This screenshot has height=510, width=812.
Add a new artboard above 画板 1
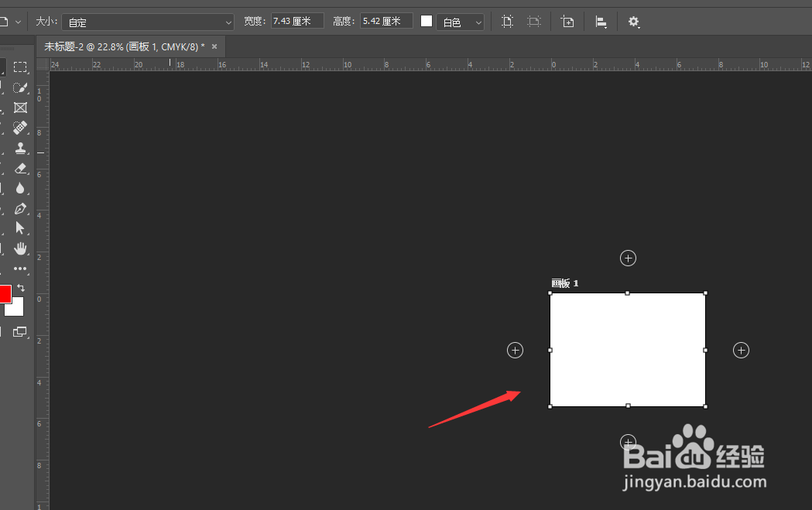click(629, 258)
